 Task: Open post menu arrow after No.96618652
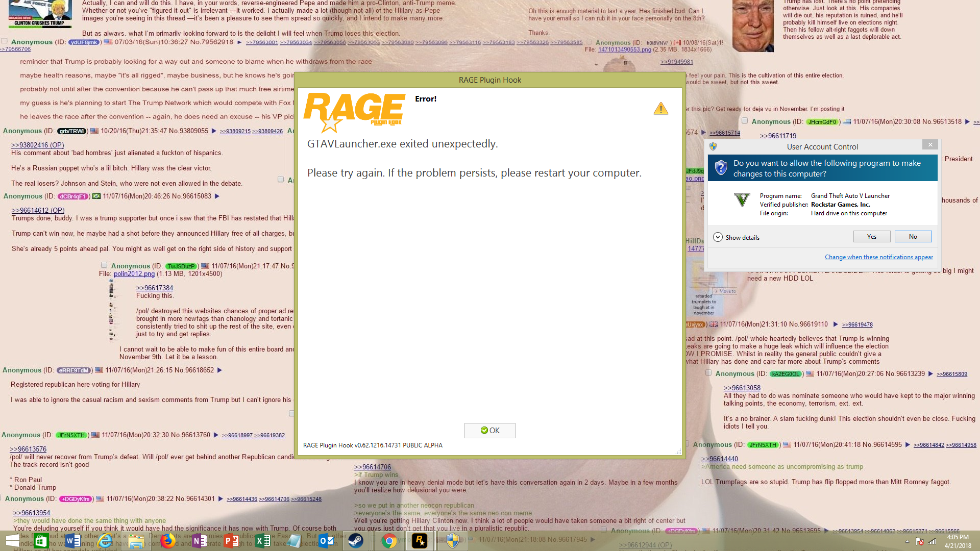point(220,370)
